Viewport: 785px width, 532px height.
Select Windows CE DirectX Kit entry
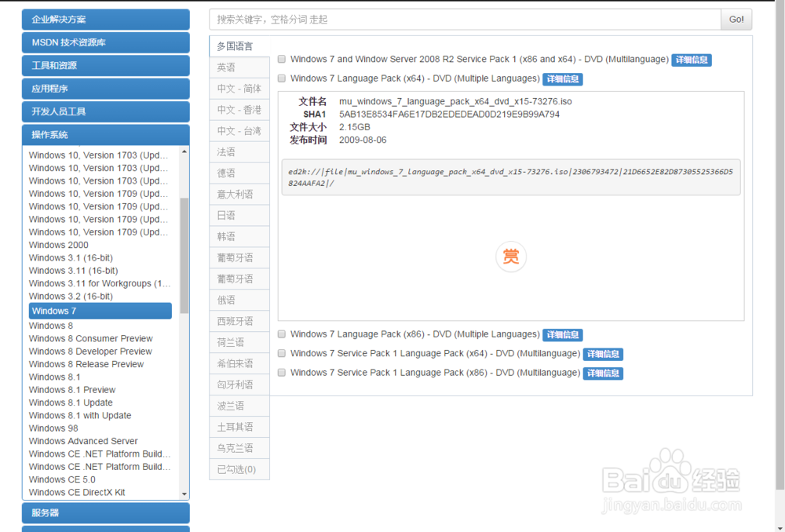click(77, 493)
